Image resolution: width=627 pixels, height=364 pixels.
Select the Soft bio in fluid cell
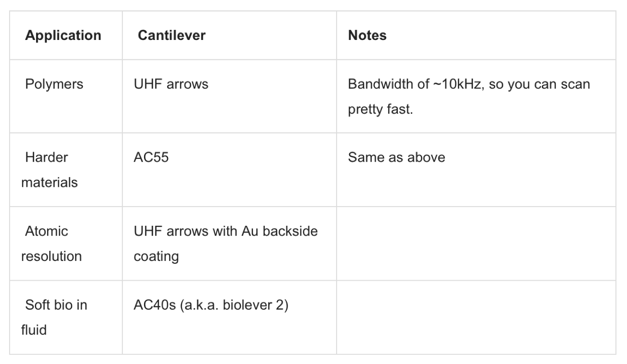coord(66,317)
